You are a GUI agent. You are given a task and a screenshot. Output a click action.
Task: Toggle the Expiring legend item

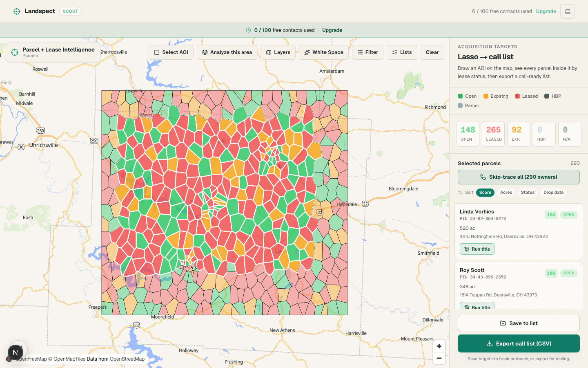(496, 96)
